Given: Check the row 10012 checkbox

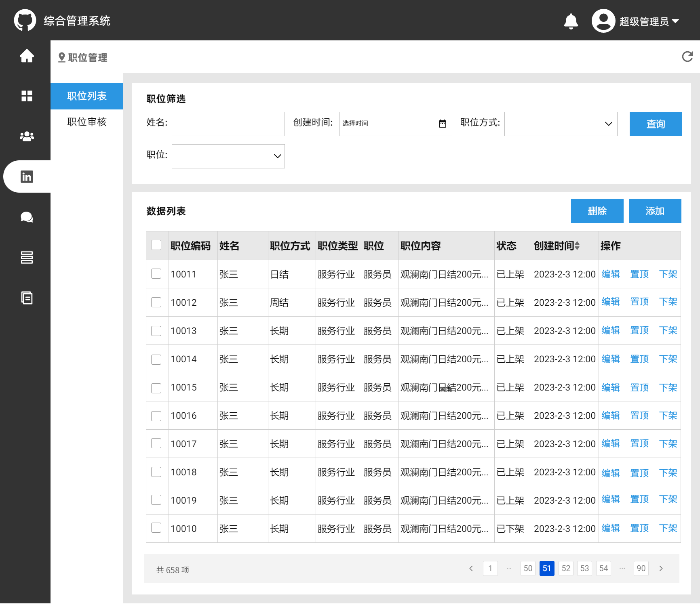Looking at the screenshot, I should tap(156, 302).
